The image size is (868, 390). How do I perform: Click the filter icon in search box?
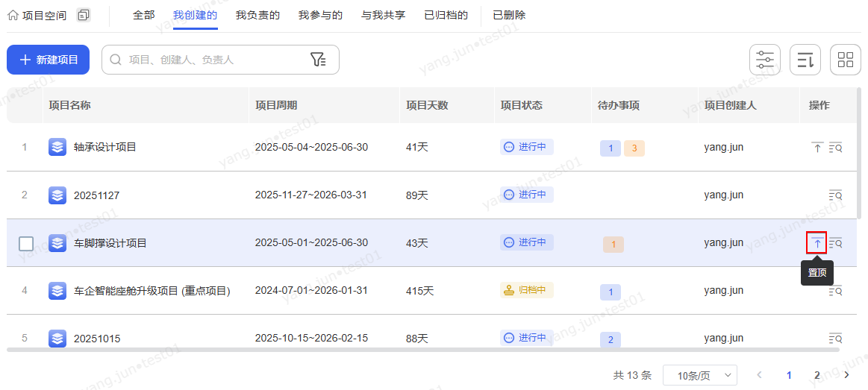[318, 60]
